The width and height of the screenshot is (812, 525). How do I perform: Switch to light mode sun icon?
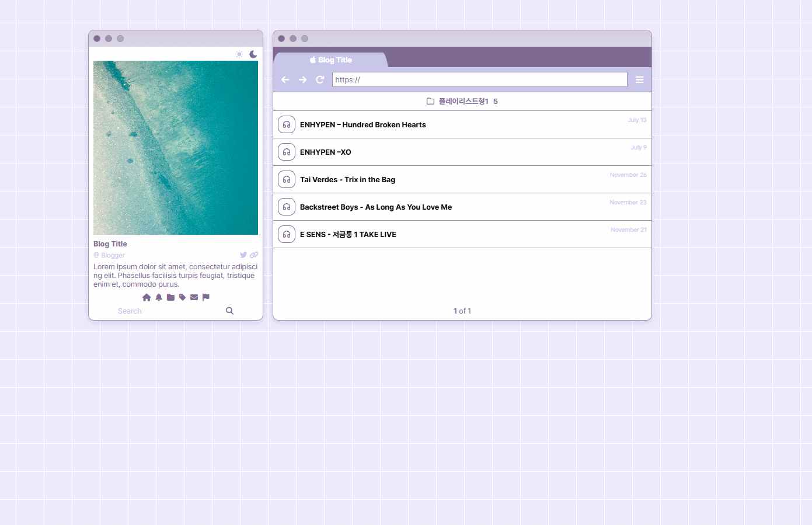[239, 54]
